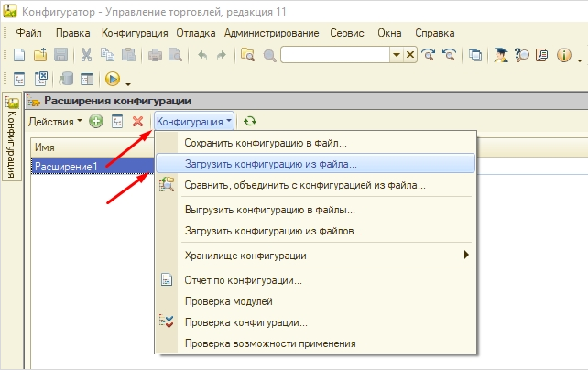
Task: Click the New document icon
Action: tap(19, 55)
